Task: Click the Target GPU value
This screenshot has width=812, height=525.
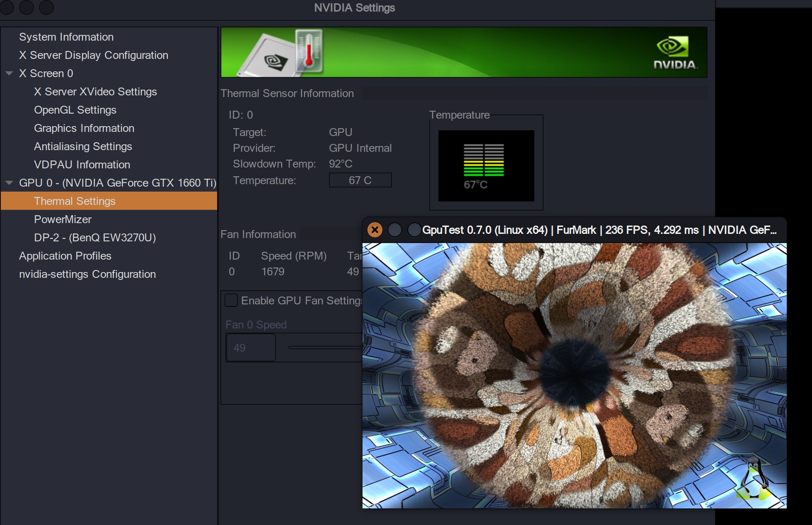Action: pos(340,132)
